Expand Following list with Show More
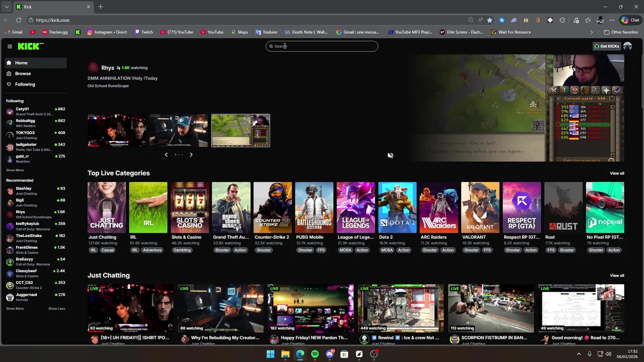The height and width of the screenshot is (362, 644). [x=15, y=170]
